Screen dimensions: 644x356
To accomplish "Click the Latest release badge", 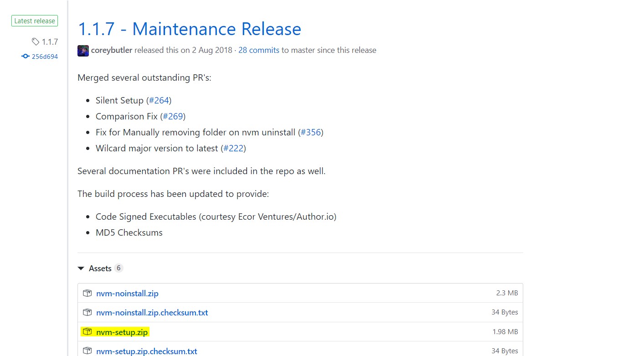I will [35, 21].
